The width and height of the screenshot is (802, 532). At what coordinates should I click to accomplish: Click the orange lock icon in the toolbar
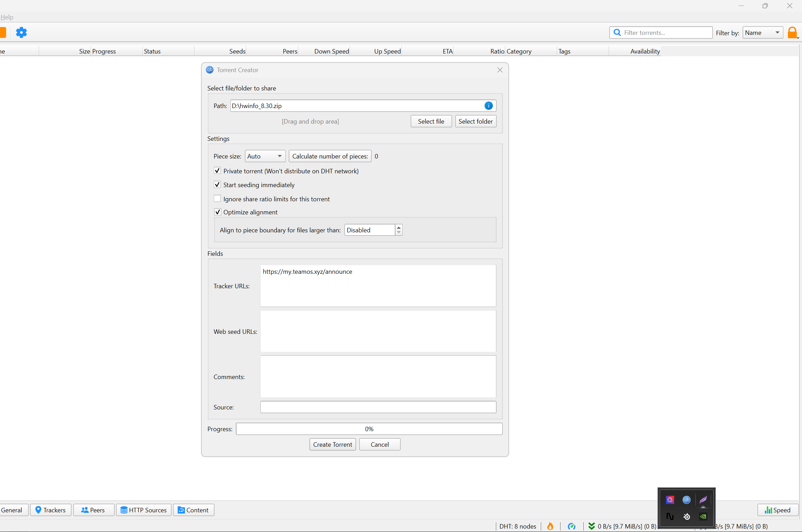pyautogui.click(x=792, y=33)
